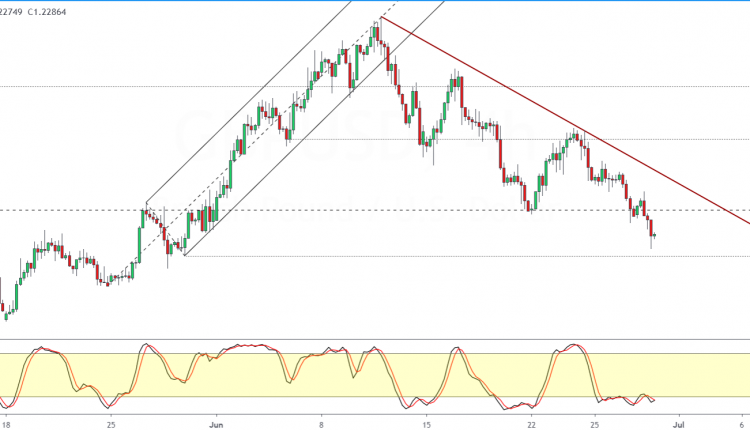750x430 pixels.
Task: Click the 18 date label on axis
Action: click(x=5, y=425)
